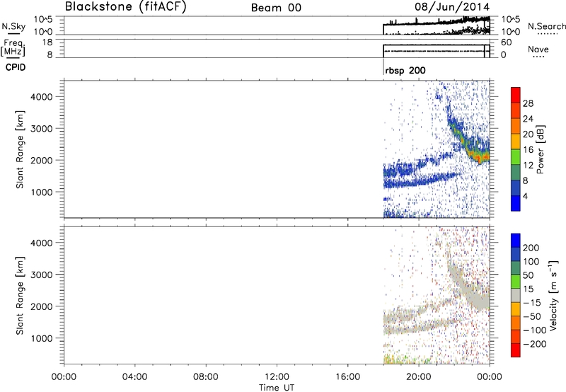Click the Velocity [m s⁻¹] colorbar title
Image resolution: width=566 pixels, height=392 pixels.
point(553,295)
